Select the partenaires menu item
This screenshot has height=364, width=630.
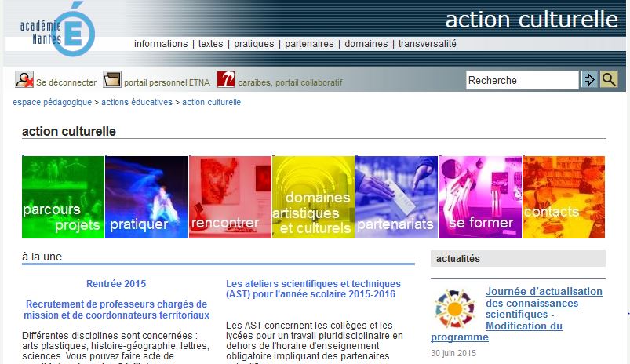coord(309,44)
